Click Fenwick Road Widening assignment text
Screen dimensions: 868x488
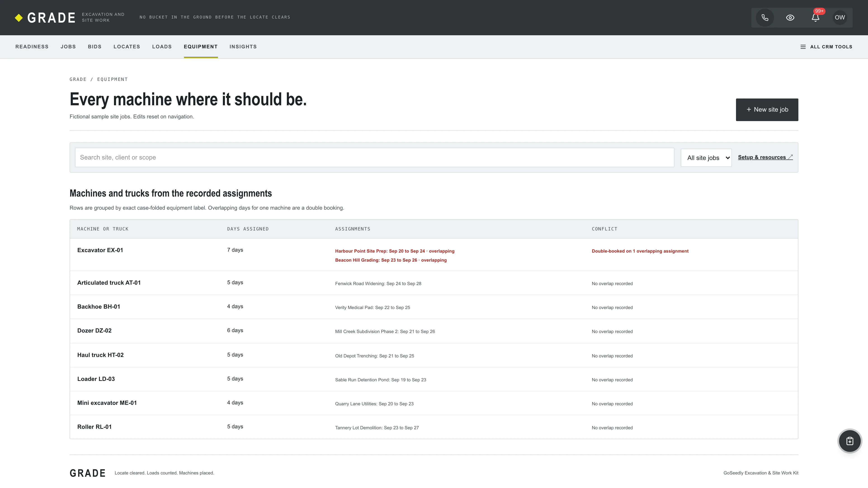pos(378,284)
